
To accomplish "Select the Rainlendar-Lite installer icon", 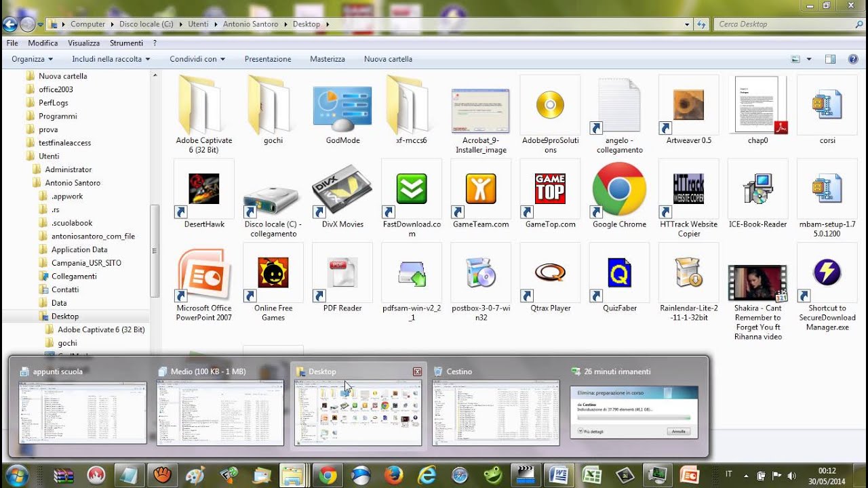I will point(688,282).
